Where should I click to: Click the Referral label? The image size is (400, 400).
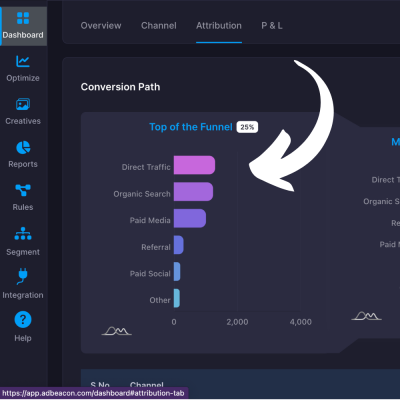pyautogui.click(x=156, y=247)
